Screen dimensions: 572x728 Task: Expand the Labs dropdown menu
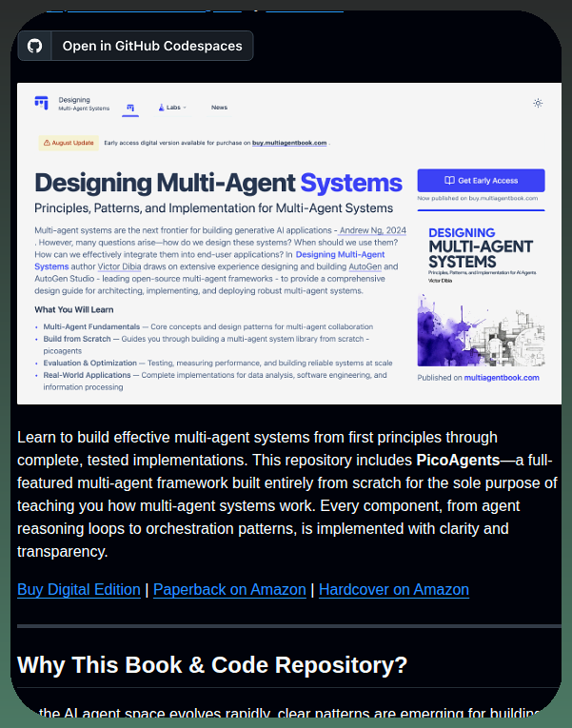point(172,108)
